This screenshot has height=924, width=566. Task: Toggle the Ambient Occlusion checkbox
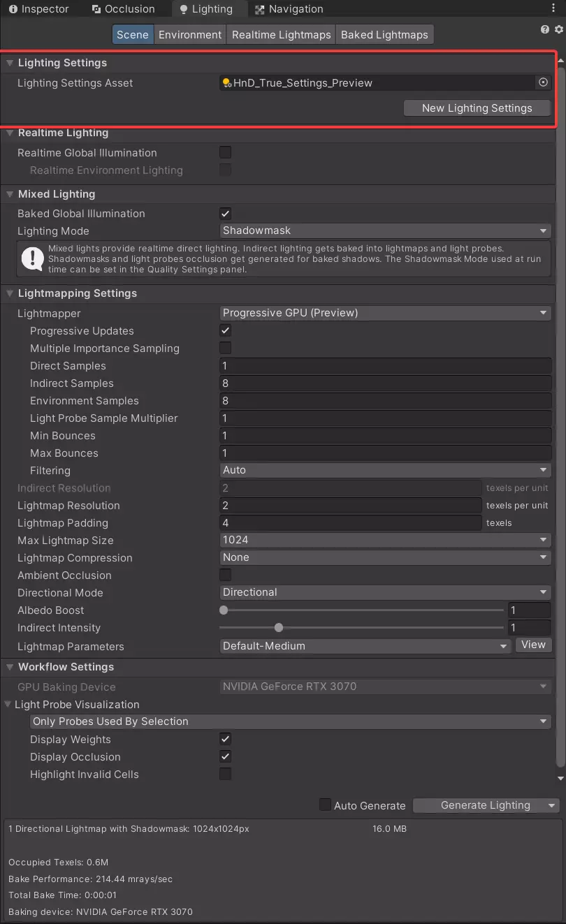[226, 575]
